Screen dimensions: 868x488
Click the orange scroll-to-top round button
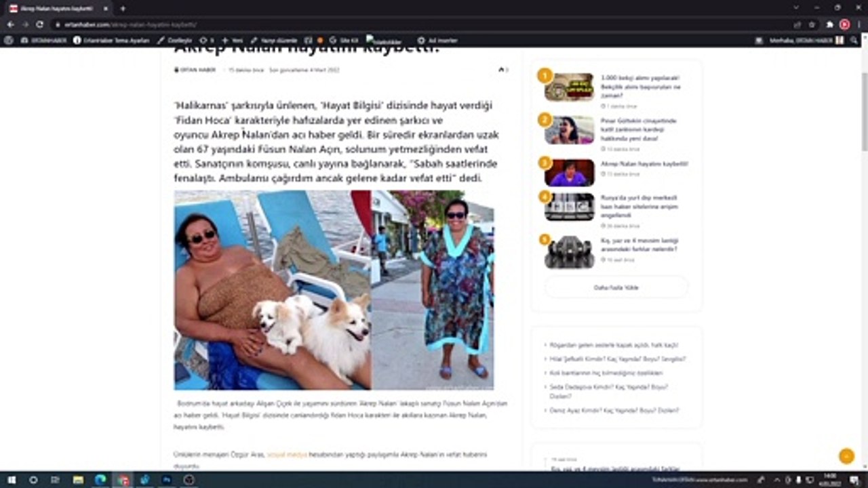click(x=846, y=456)
